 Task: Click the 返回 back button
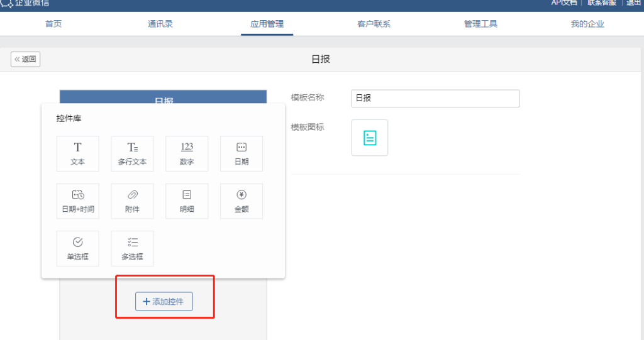coord(25,59)
